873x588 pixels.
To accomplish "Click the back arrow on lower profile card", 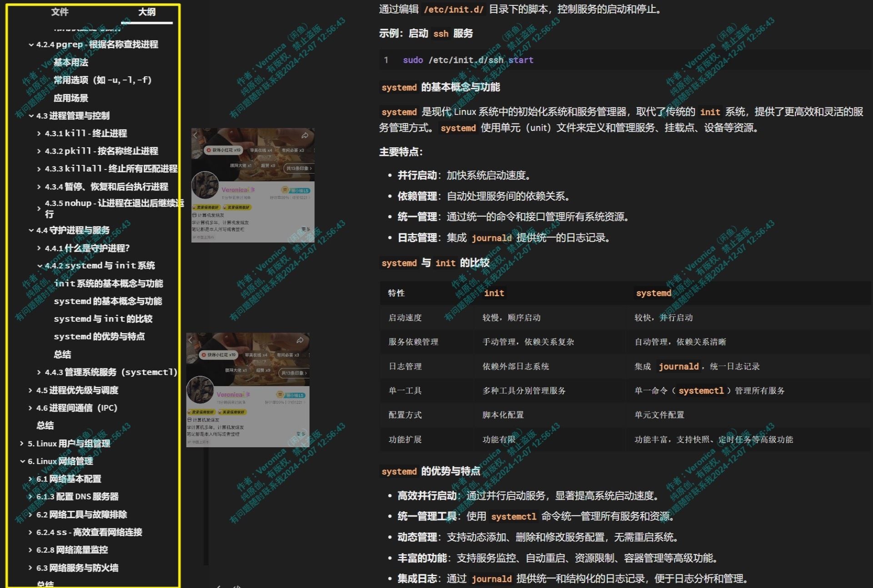I will [x=191, y=340].
